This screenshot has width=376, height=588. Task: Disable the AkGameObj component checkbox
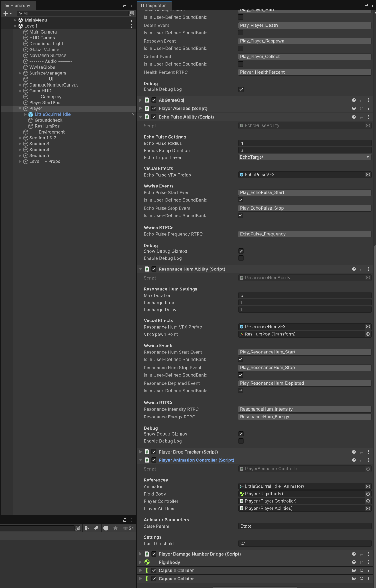click(x=154, y=100)
